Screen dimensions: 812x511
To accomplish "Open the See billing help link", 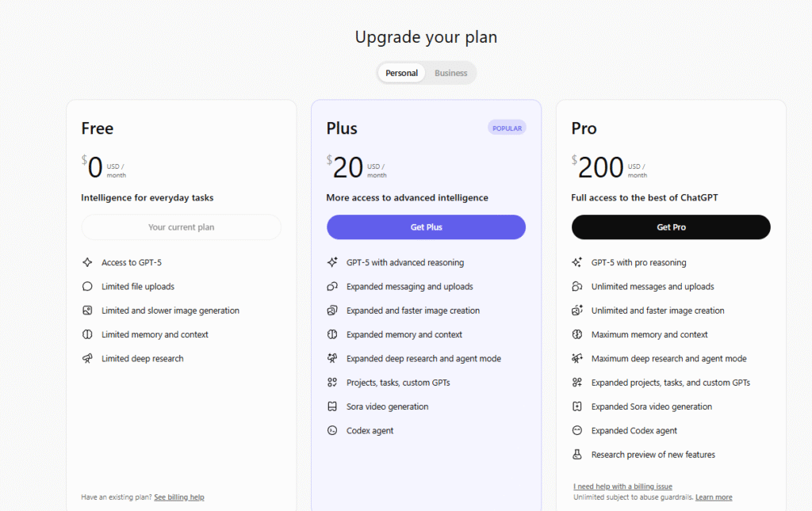I will [179, 498].
